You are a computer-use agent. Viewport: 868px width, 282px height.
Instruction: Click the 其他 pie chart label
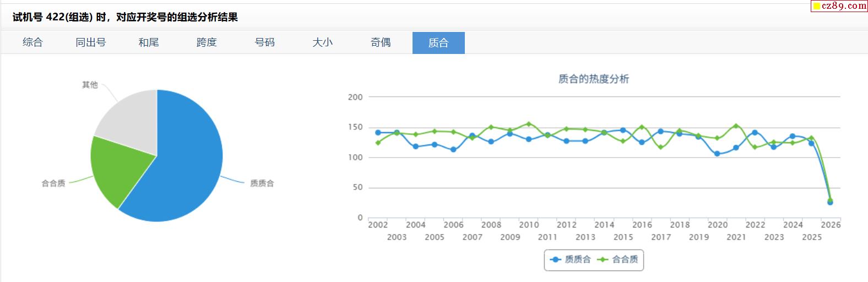(90, 85)
